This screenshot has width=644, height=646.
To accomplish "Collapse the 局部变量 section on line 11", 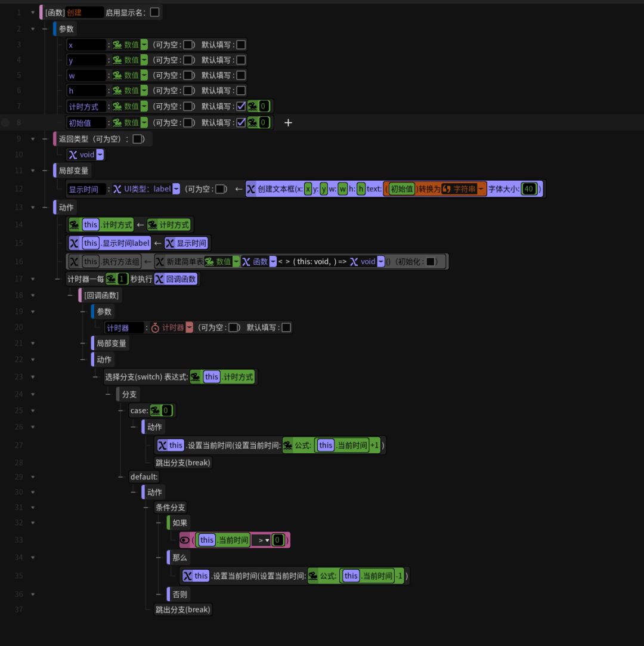I will [33, 171].
